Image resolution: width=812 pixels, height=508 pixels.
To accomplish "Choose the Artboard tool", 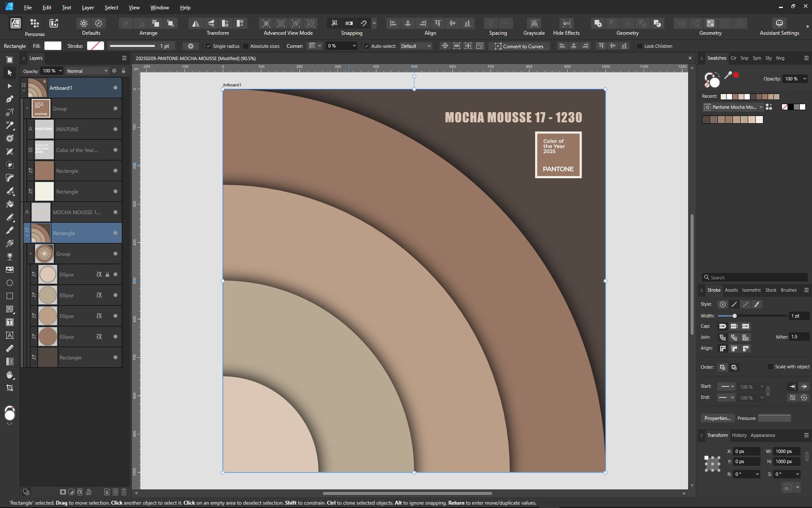I will pos(10,60).
